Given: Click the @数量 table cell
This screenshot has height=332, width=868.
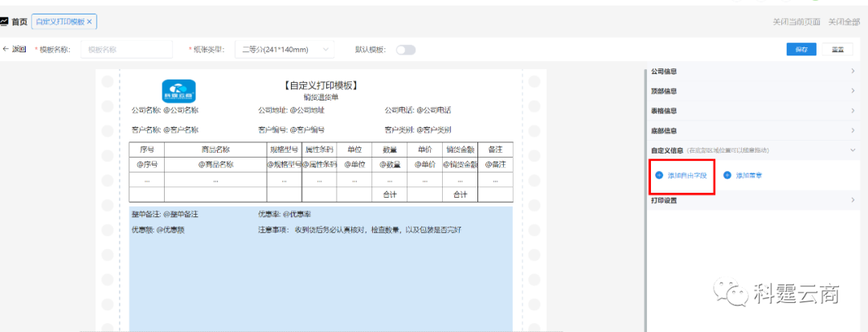Looking at the screenshot, I should [390, 164].
